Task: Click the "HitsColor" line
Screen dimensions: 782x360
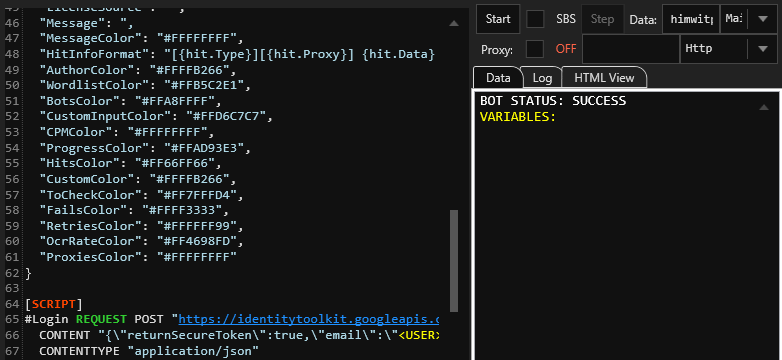Action: coord(130,163)
